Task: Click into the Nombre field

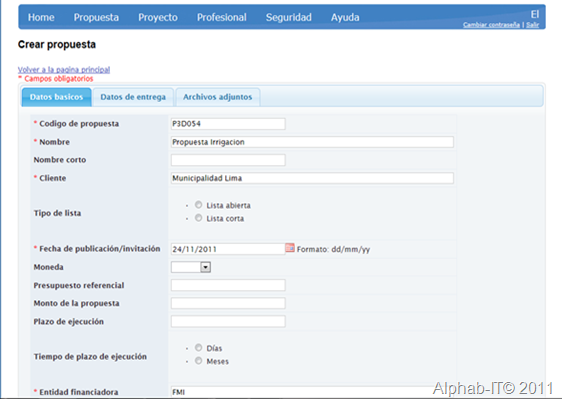Action: pyautogui.click(x=312, y=142)
